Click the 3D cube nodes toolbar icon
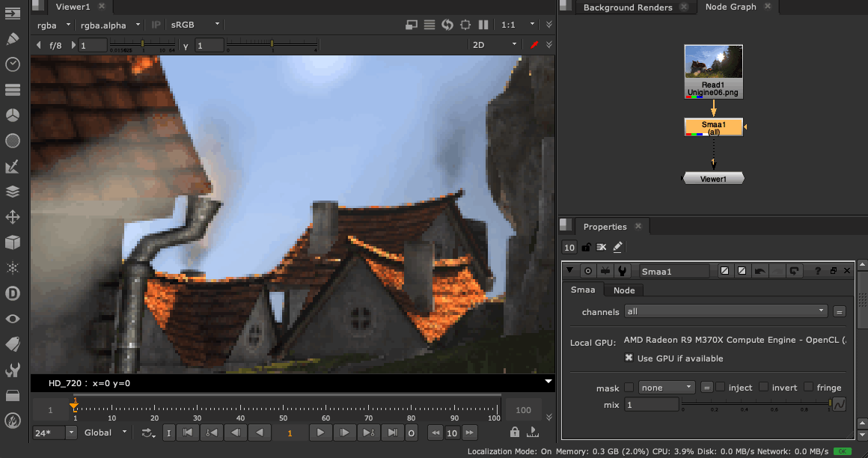Screen dimensions: 868x458 click(12, 242)
